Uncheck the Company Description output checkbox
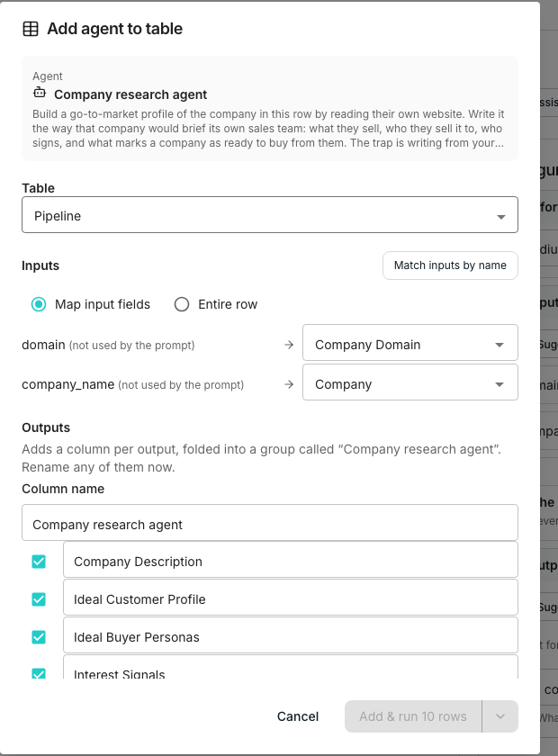 coord(39,562)
